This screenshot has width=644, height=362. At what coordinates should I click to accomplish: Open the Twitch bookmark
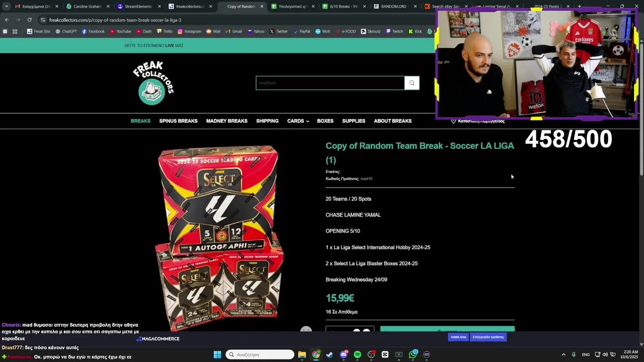pos(394,31)
